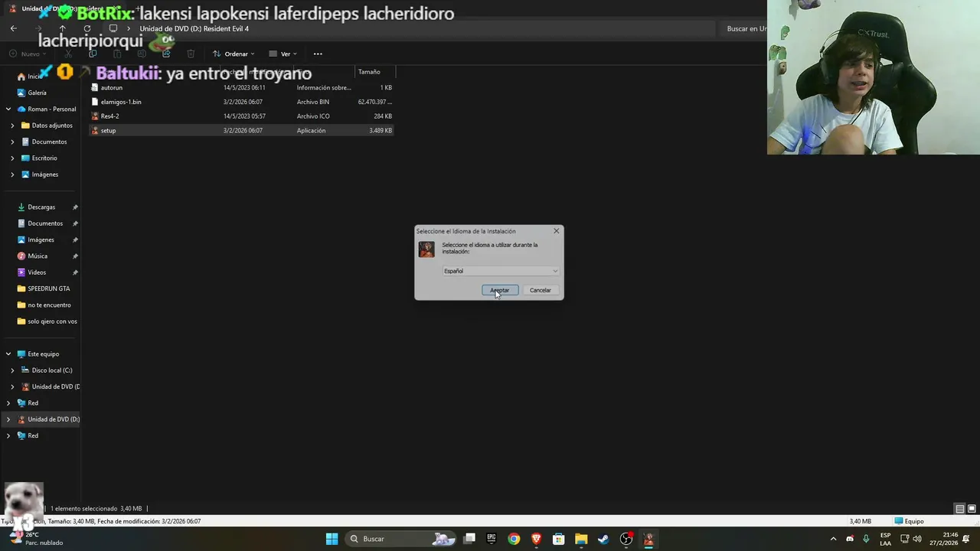Click the Delete trash icon in the toolbar
Image resolution: width=980 pixels, height=551 pixels.
tap(191, 54)
